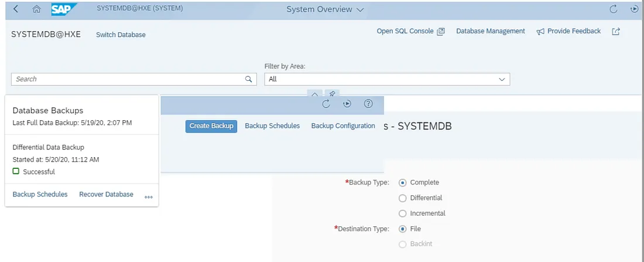Click Switch Database link

[x=121, y=35]
